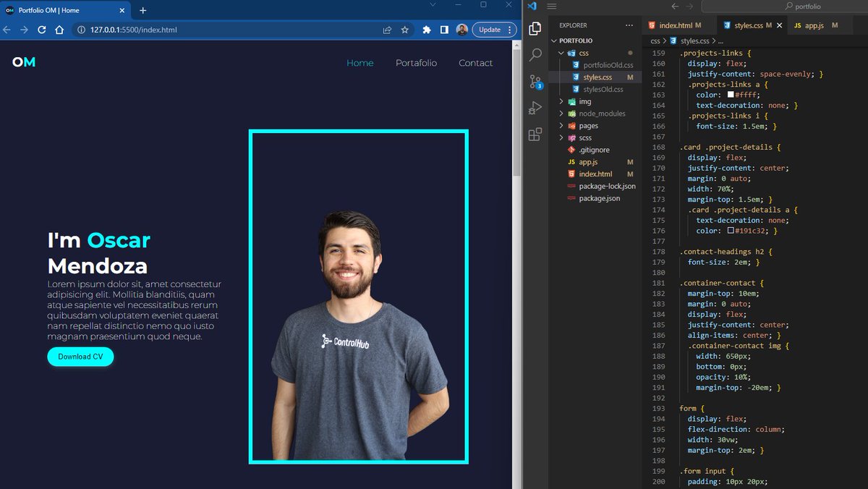The image size is (868, 489).
Task: Switch to the index.html editor tab
Action: point(675,25)
